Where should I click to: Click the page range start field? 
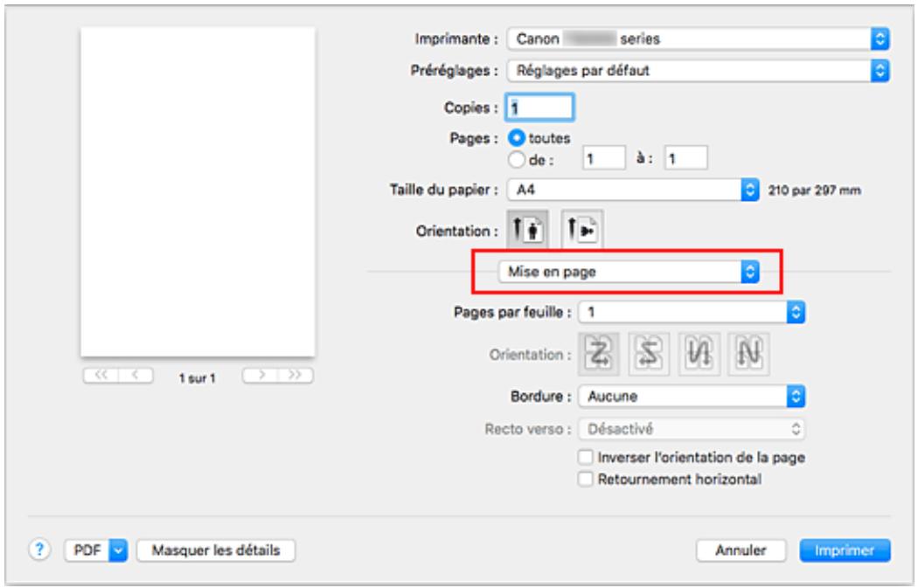(604, 158)
